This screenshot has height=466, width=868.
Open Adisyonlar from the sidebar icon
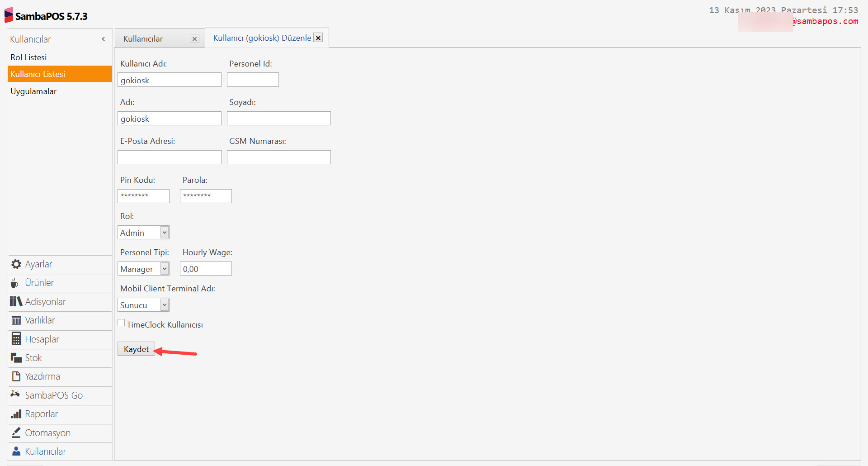point(16,301)
